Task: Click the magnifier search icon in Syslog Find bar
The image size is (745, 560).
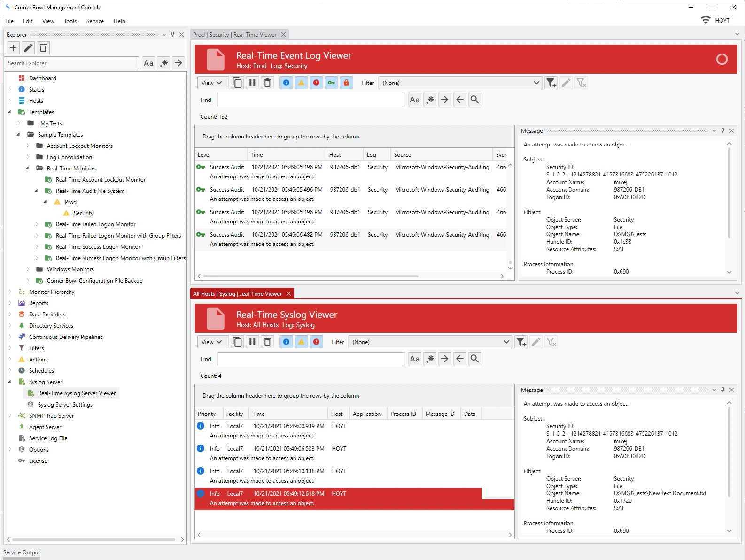Action: (x=474, y=359)
